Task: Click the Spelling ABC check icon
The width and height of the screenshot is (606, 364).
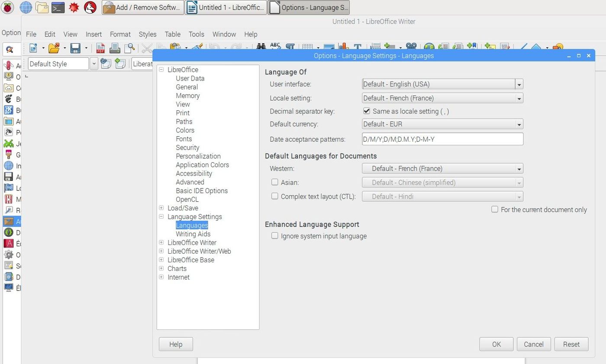Action: pyautogui.click(x=275, y=46)
